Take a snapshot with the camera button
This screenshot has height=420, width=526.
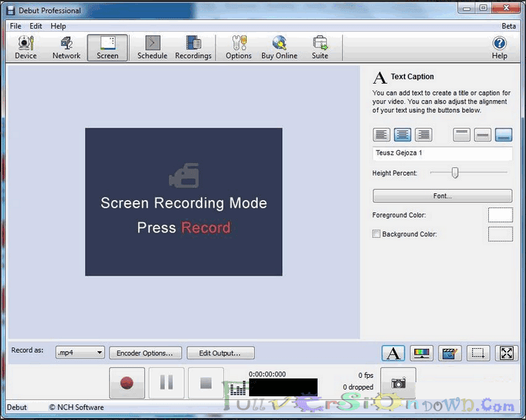tap(398, 383)
